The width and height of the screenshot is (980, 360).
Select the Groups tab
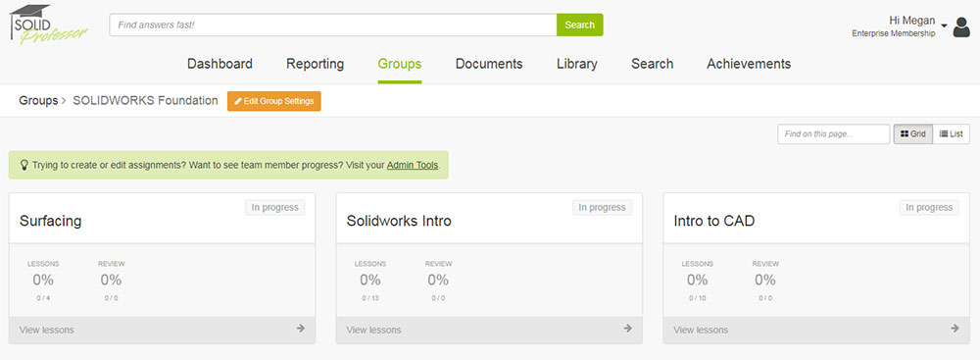tap(400, 64)
